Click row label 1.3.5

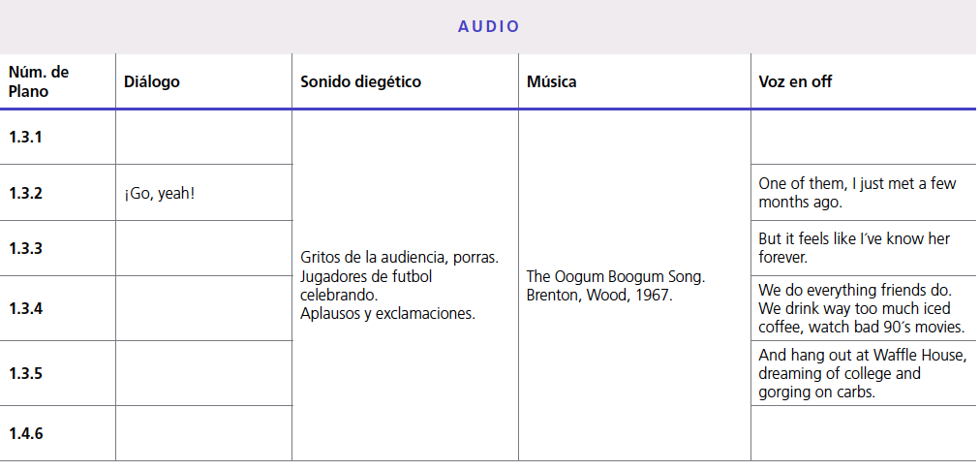26,373
